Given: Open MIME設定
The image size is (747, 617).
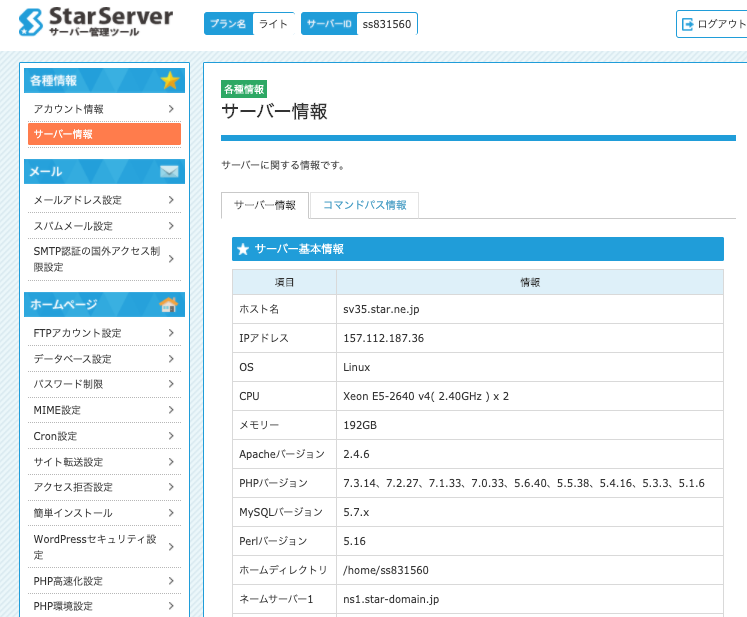Looking at the screenshot, I should [104, 410].
